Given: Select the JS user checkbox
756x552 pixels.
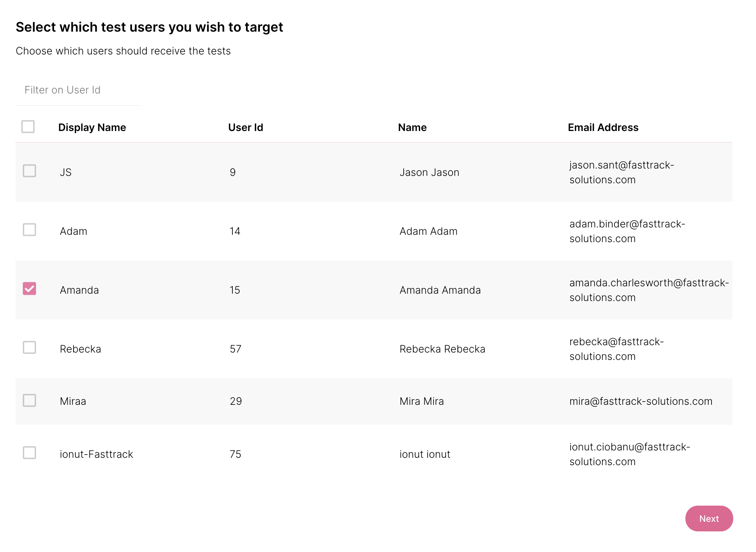Looking at the screenshot, I should pyautogui.click(x=29, y=171).
